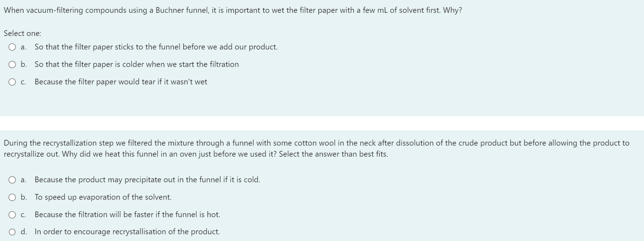Select option d encouraging recrystallisation of product
This screenshot has width=644, height=241.
pyautogui.click(x=12, y=231)
